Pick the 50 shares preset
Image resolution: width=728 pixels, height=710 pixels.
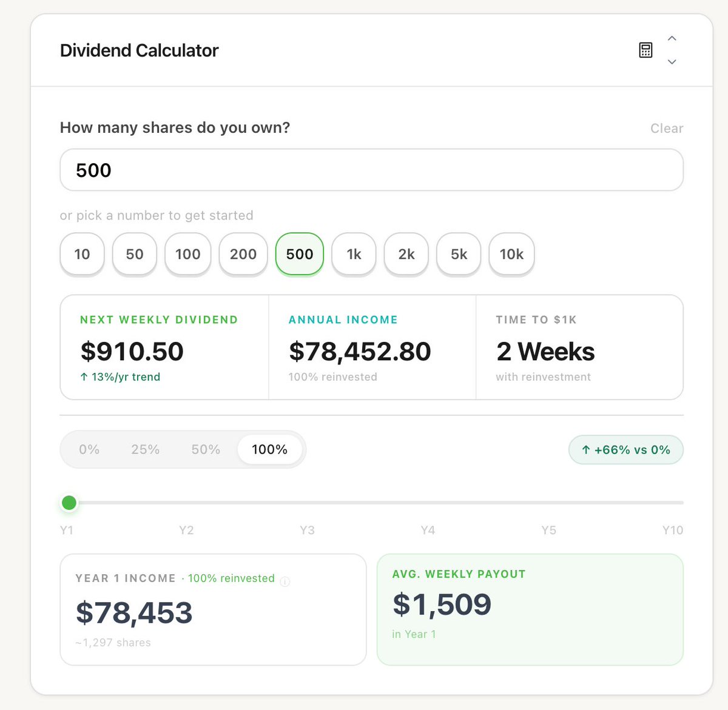(x=135, y=254)
